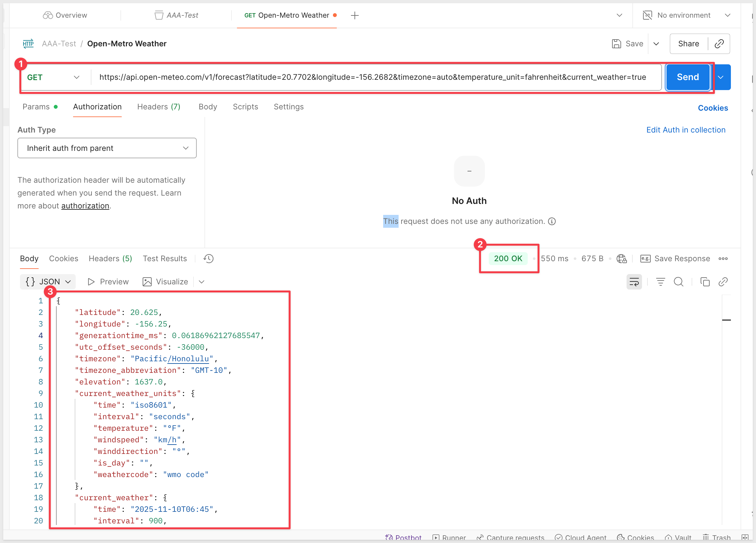756x543 pixels.
Task: Open the three-dot response options menu
Action: tap(723, 259)
